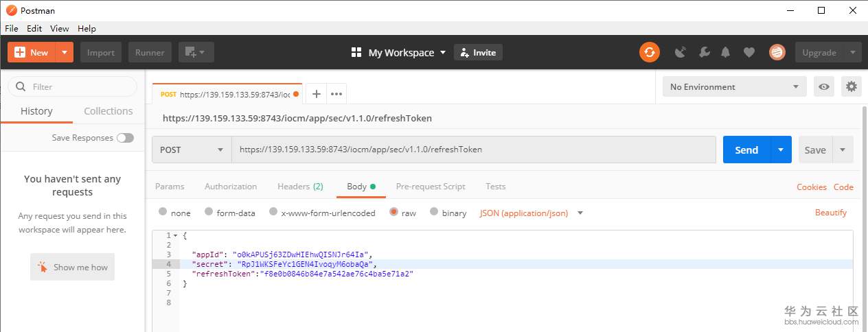
Task: Open the POST method dropdown
Action: [192, 150]
